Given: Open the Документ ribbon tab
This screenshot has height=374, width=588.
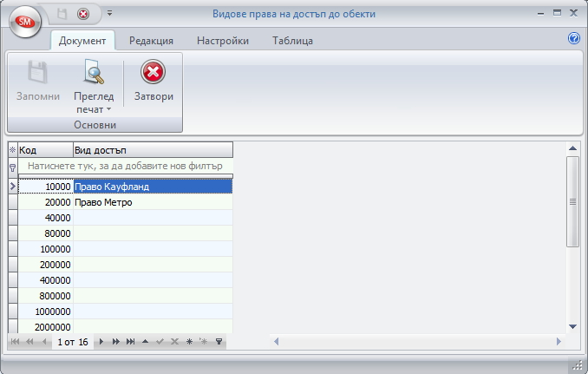Looking at the screenshot, I should [x=82, y=41].
